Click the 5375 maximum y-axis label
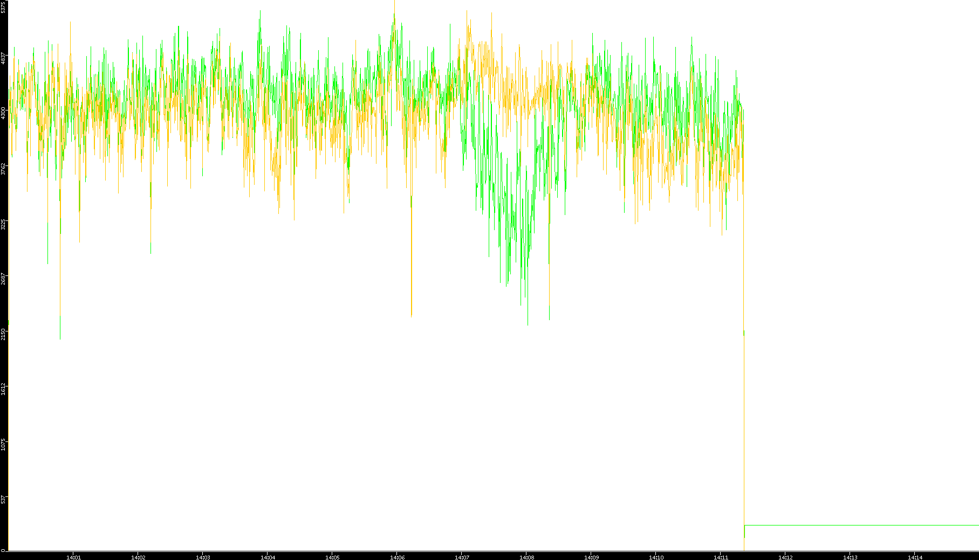This screenshot has height=560, width=979. point(3,6)
